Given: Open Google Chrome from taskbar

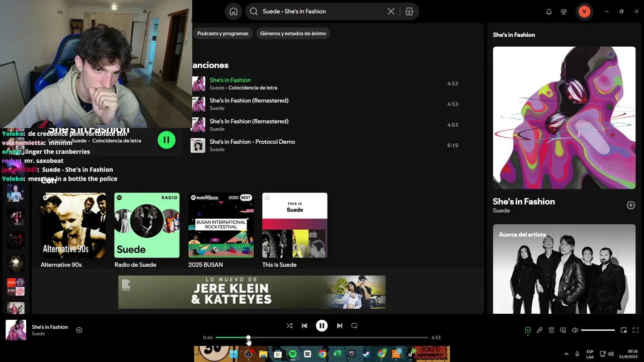Looking at the screenshot, I should pos(322,354).
